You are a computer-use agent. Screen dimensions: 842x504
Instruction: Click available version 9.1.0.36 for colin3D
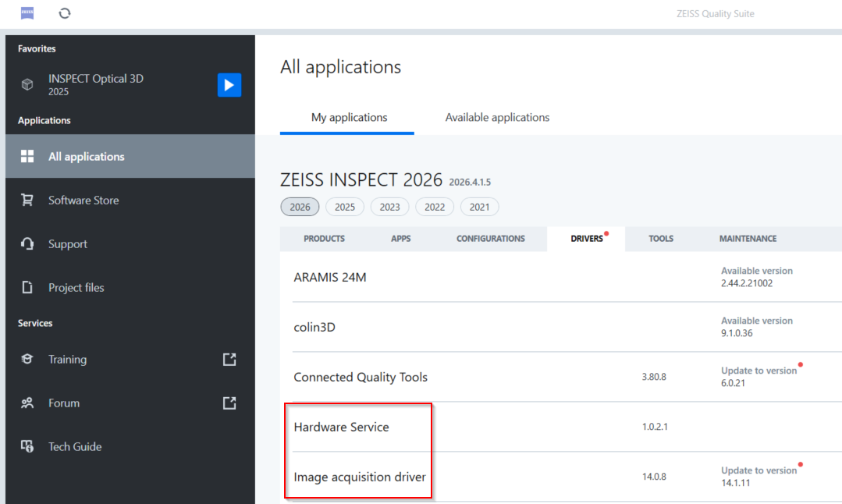coord(757,327)
